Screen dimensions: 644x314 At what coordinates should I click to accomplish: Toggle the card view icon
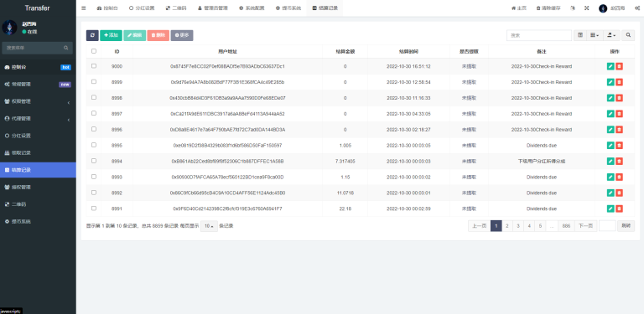tap(580, 35)
